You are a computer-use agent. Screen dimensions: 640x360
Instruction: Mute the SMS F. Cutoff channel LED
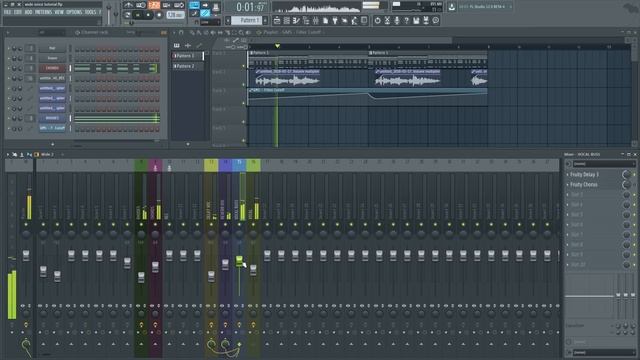click(9, 129)
